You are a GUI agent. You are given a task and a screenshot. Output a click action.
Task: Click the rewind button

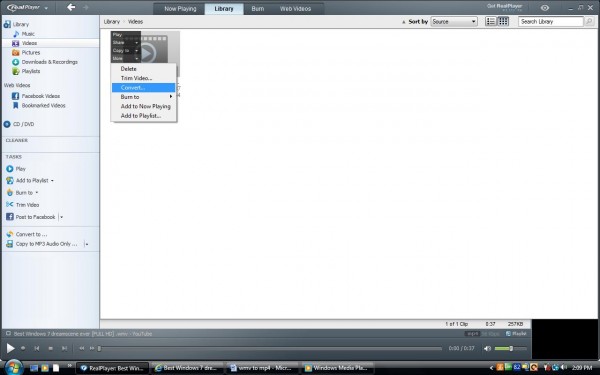click(x=82, y=348)
